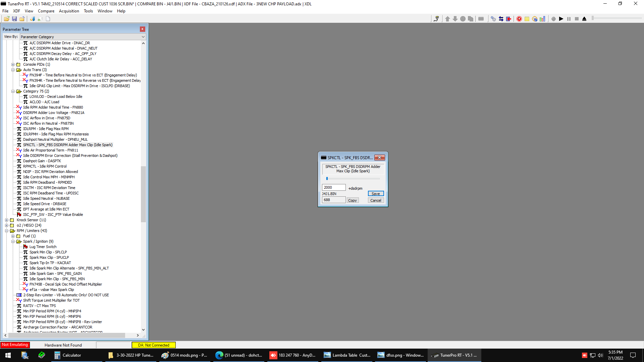Expand the Console PIDs (1) node

tap(13, 65)
